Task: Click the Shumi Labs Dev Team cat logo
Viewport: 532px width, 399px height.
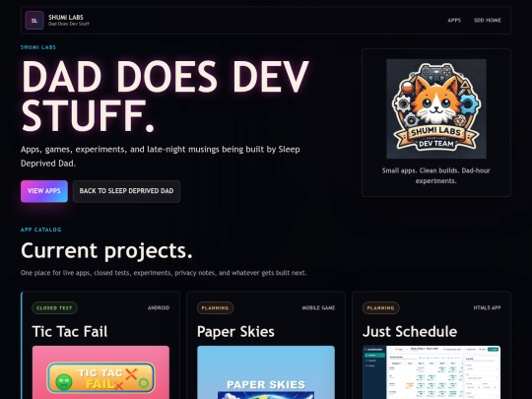Action: click(x=436, y=108)
